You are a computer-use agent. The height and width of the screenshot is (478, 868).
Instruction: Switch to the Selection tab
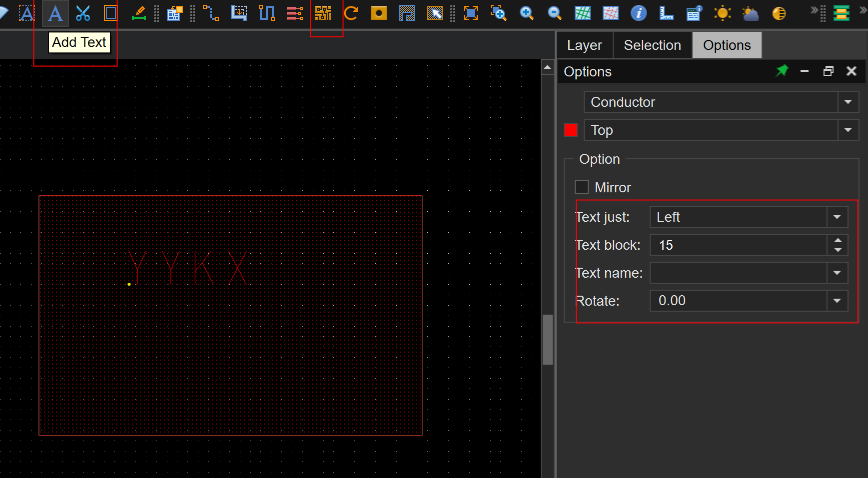[x=652, y=45]
